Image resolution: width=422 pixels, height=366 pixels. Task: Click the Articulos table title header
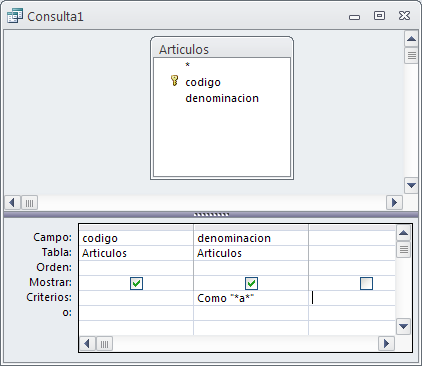(222, 49)
